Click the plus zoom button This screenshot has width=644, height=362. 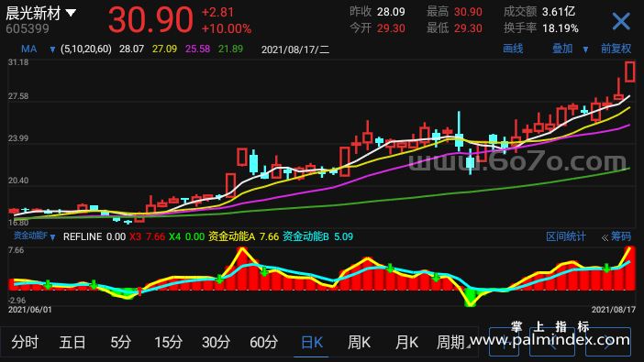tap(504, 342)
